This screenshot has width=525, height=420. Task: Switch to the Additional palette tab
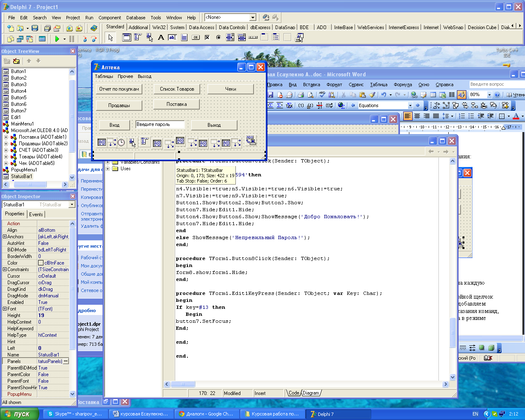point(138,27)
